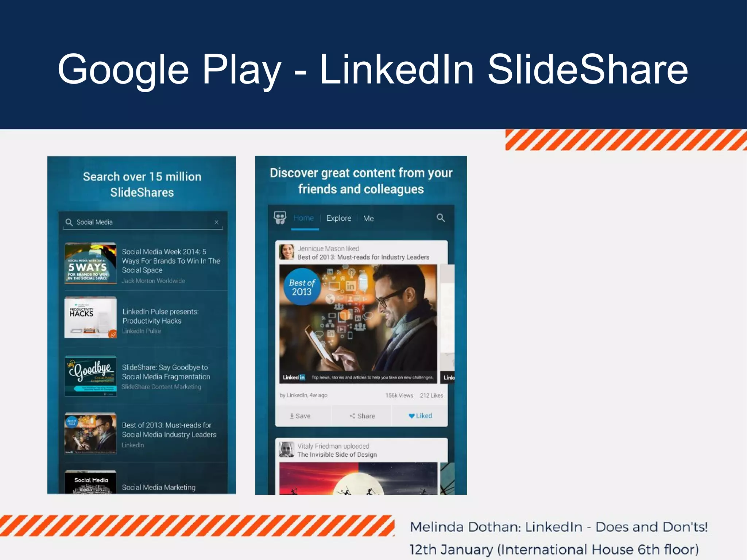Image resolution: width=747 pixels, height=560 pixels.
Task: Click the 156k Views count
Action: 399,395
